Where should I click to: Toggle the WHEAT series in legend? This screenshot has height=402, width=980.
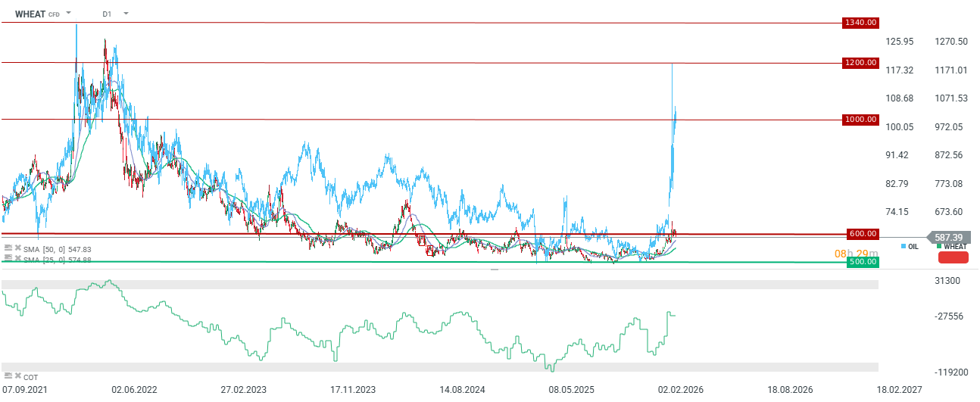[951, 247]
